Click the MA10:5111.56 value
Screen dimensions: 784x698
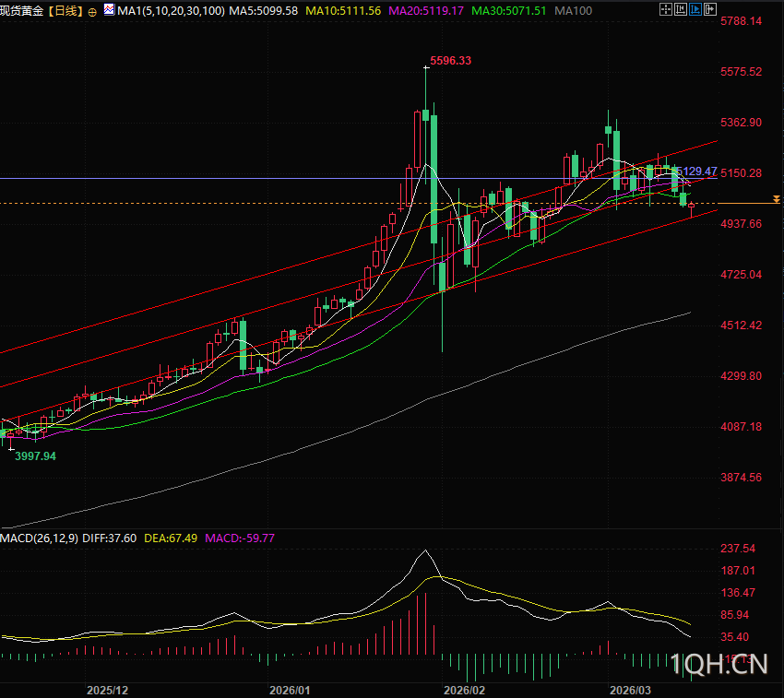343,10
